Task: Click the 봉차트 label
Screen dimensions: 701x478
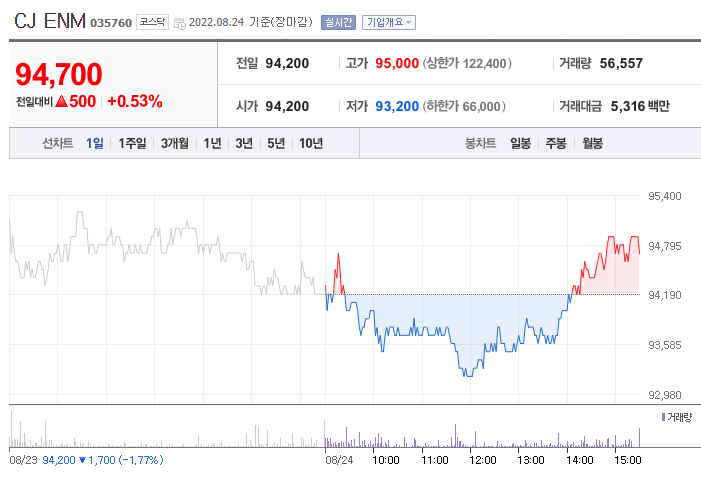Action: point(480,143)
